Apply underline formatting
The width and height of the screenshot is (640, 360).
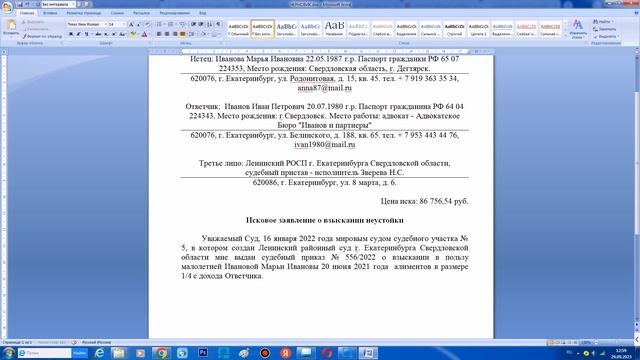point(87,34)
